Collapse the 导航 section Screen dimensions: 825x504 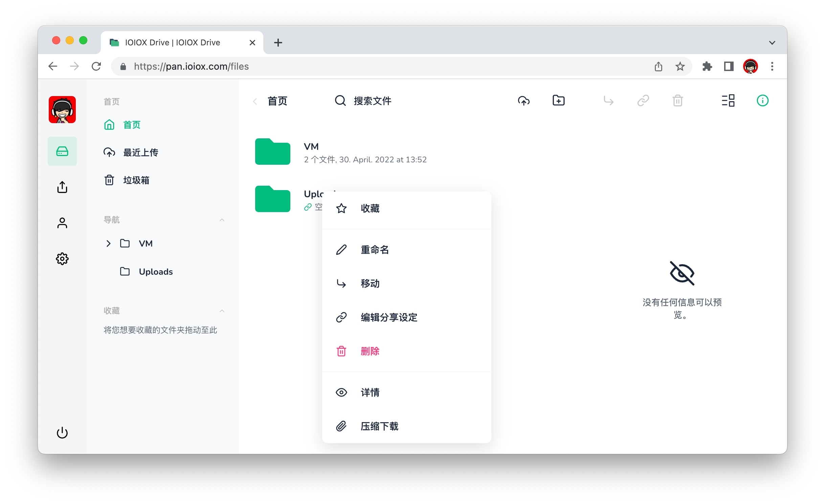[222, 220]
